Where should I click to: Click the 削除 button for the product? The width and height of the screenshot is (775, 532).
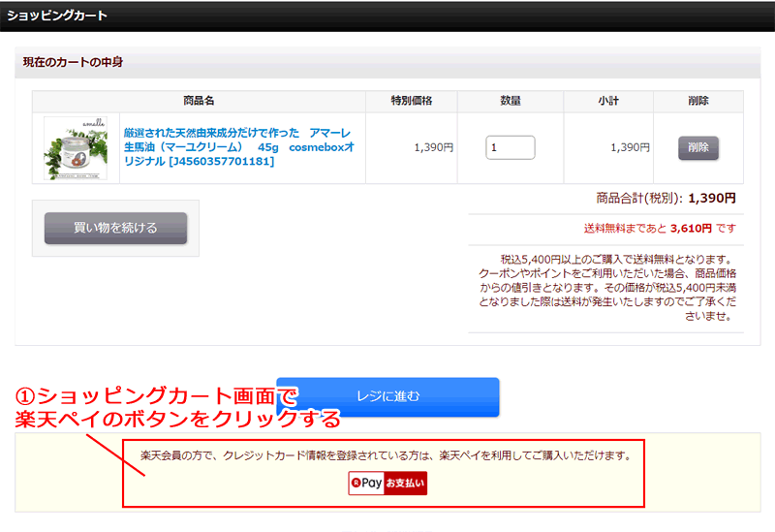coord(697,148)
